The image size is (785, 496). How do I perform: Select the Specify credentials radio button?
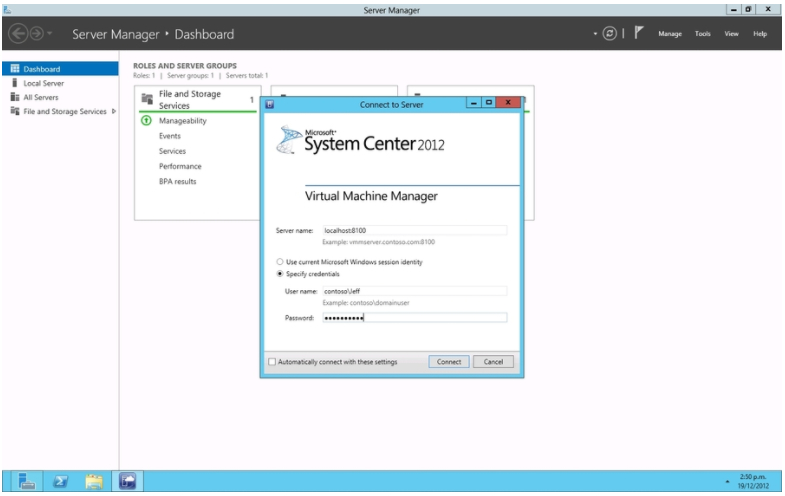pyautogui.click(x=280, y=274)
